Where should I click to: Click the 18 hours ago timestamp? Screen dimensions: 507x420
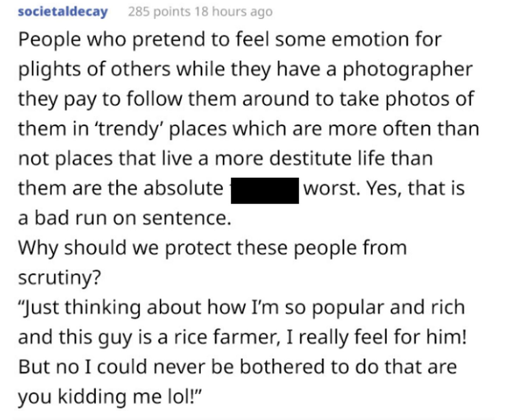click(x=234, y=12)
